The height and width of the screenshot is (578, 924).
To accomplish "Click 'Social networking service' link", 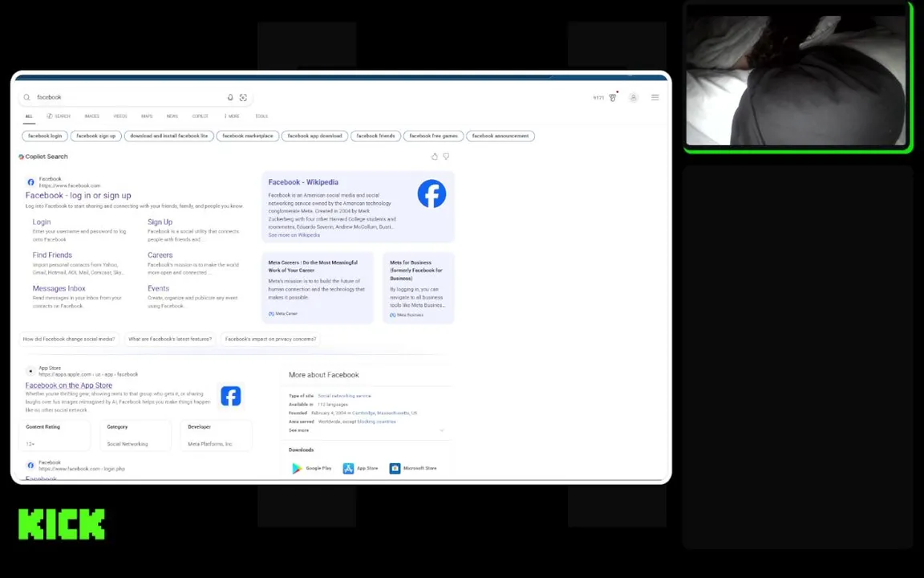I will coord(344,396).
